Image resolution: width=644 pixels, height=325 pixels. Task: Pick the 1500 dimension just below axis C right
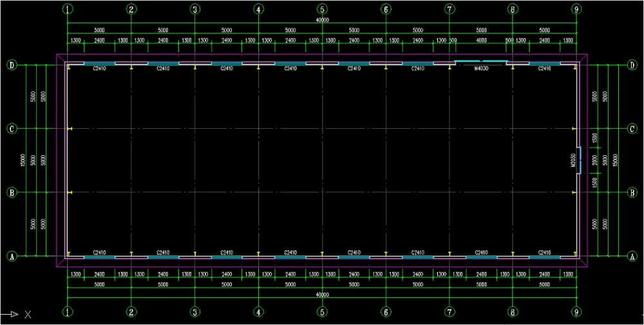(594, 138)
